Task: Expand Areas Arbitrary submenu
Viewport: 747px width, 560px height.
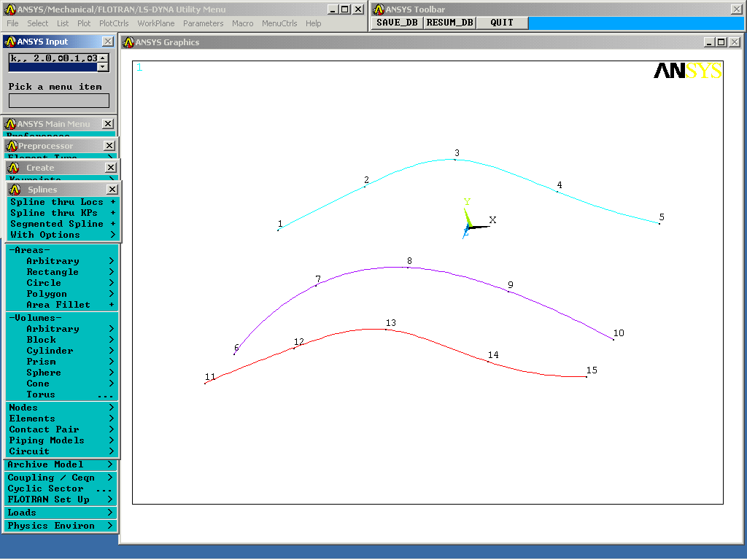Action: coord(62,261)
